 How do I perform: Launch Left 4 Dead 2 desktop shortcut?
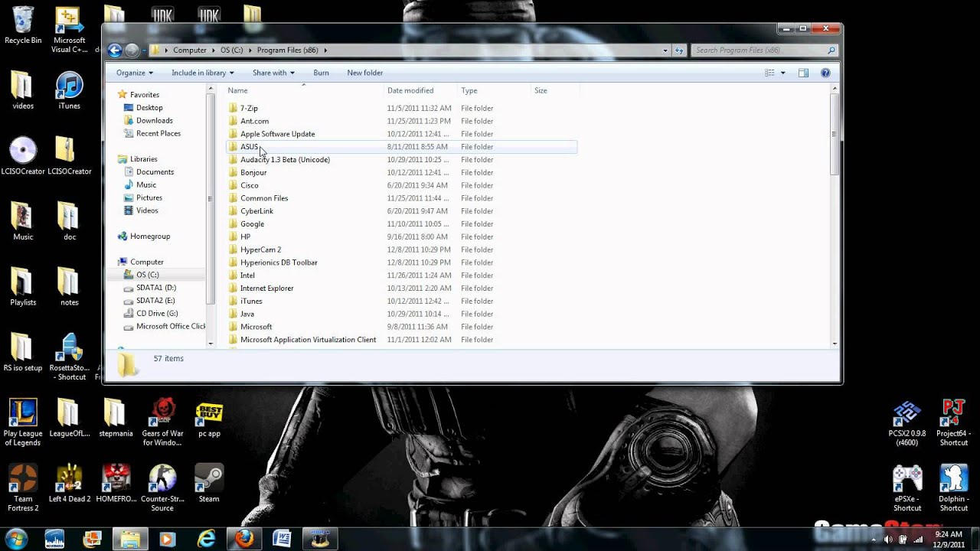70,484
